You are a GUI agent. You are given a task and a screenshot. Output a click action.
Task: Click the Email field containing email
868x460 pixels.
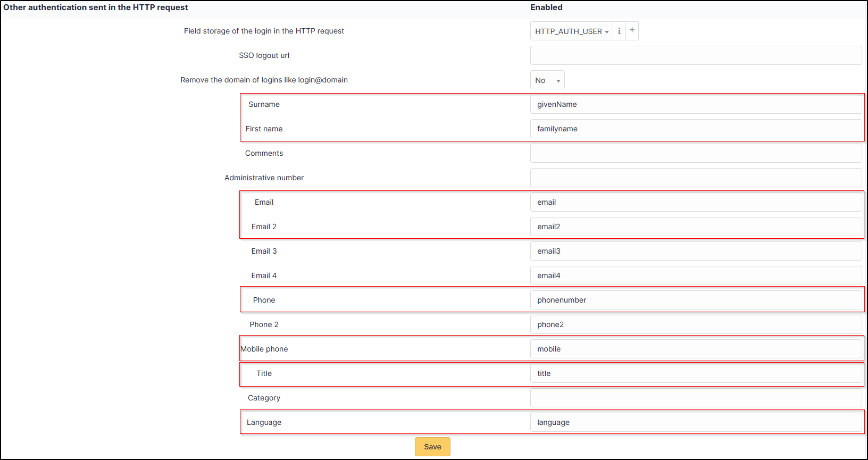696,202
